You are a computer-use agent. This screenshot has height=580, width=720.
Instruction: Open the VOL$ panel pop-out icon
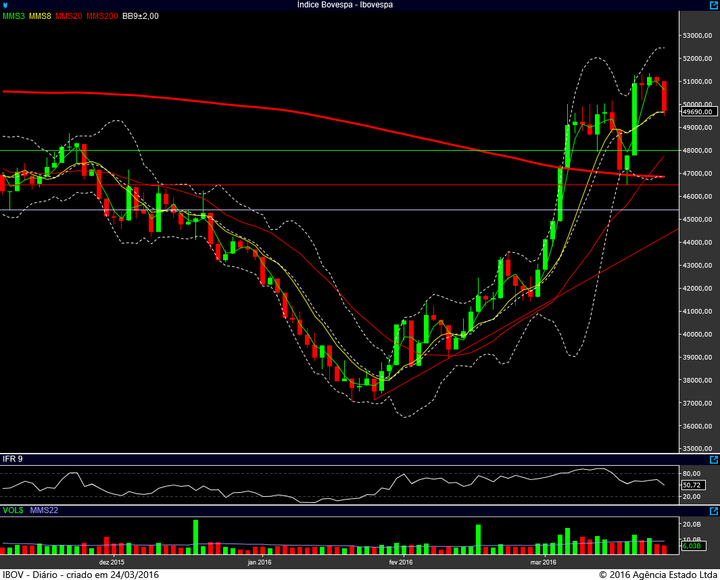[714, 511]
